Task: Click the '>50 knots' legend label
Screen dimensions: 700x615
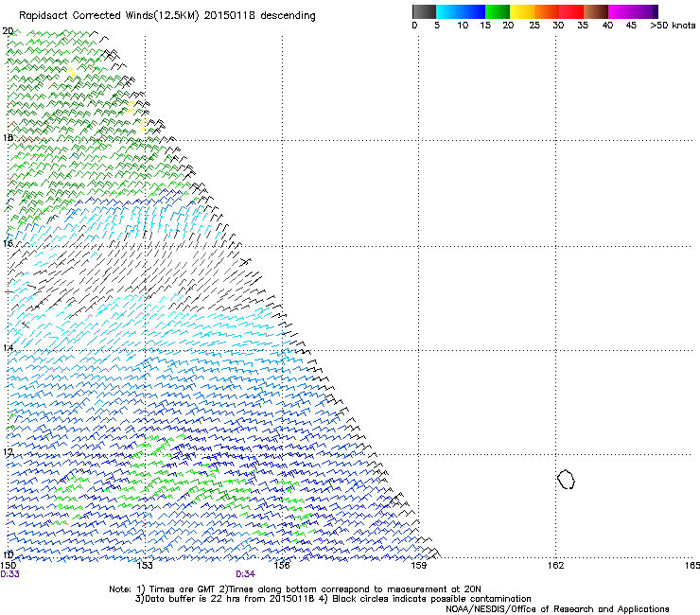Action: (x=673, y=25)
